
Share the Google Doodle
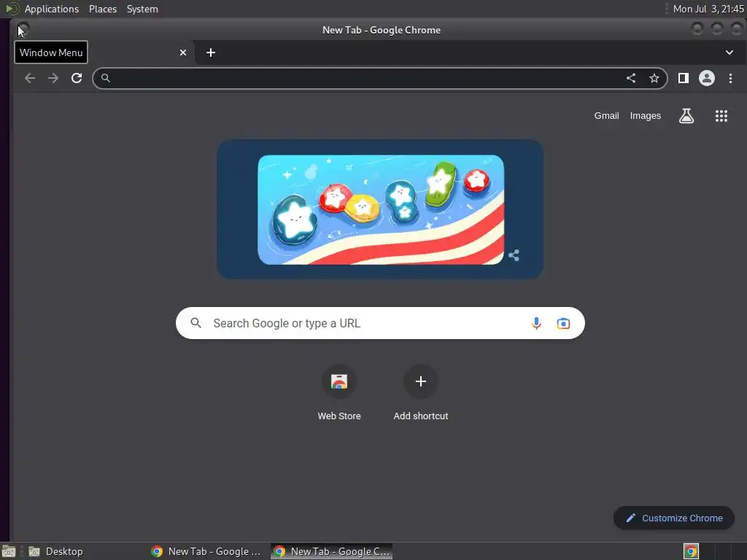click(x=514, y=255)
